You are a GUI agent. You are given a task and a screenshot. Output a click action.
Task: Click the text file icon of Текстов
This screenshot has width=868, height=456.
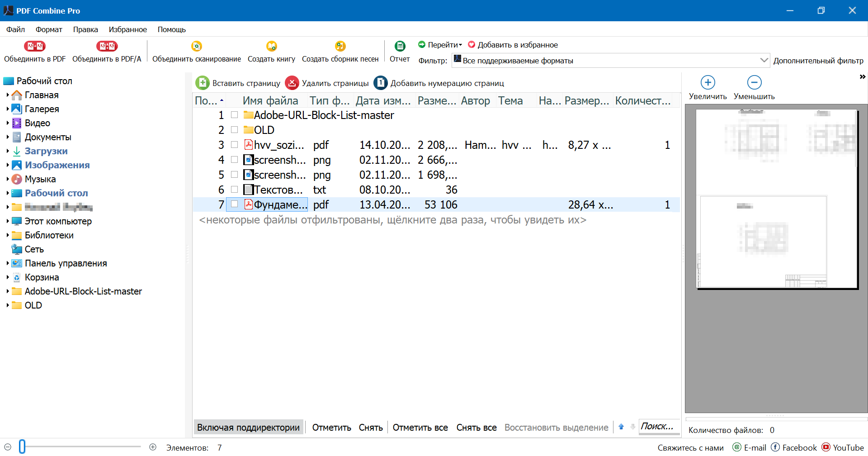248,190
